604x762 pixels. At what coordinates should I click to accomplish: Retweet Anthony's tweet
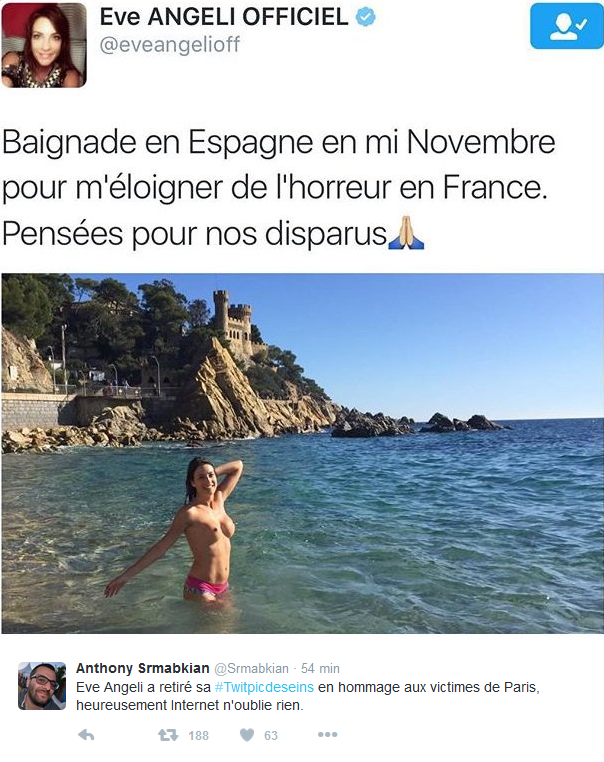168,735
